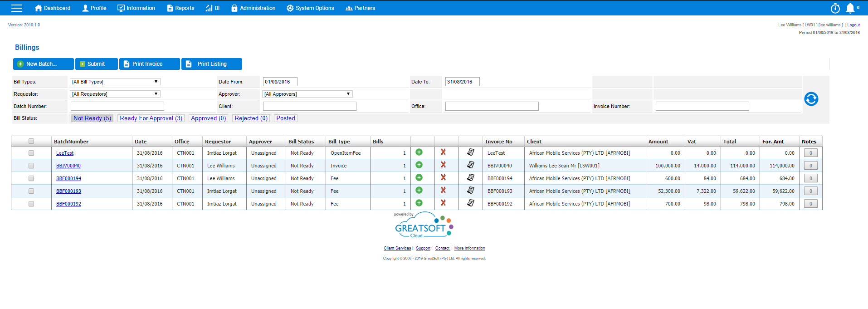The width and height of the screenshot is (868, 309).
Task: Click the Submit button
Action: [x=97, y=64]
